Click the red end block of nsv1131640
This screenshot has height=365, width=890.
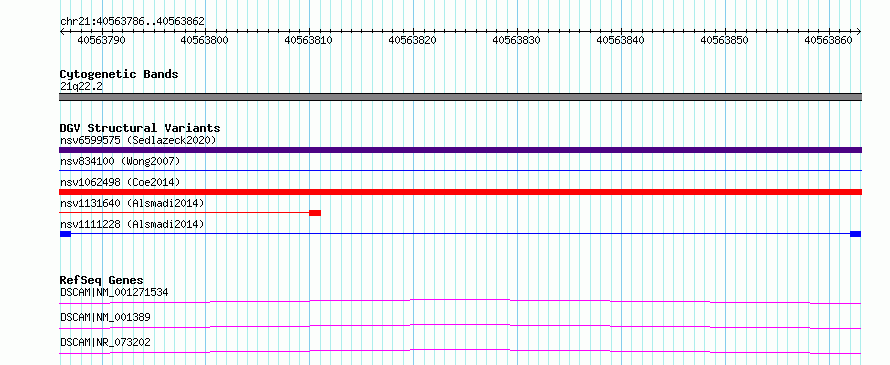[315, 213]
